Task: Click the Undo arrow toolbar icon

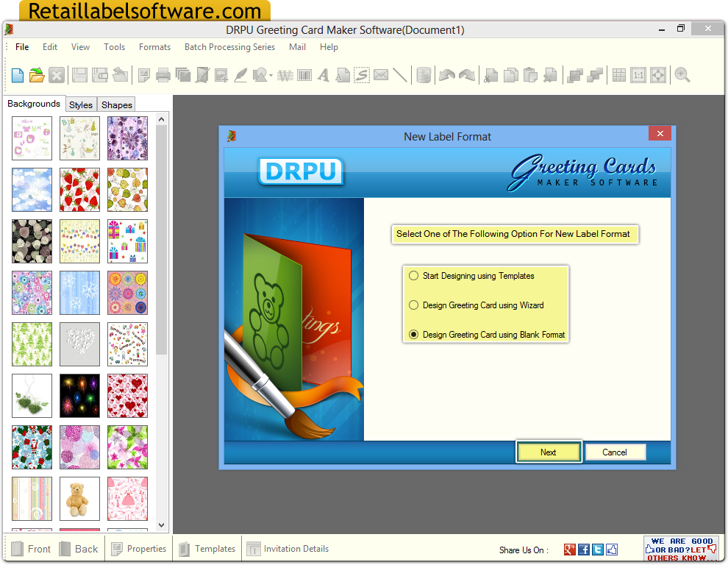Action: click(447, 75)
